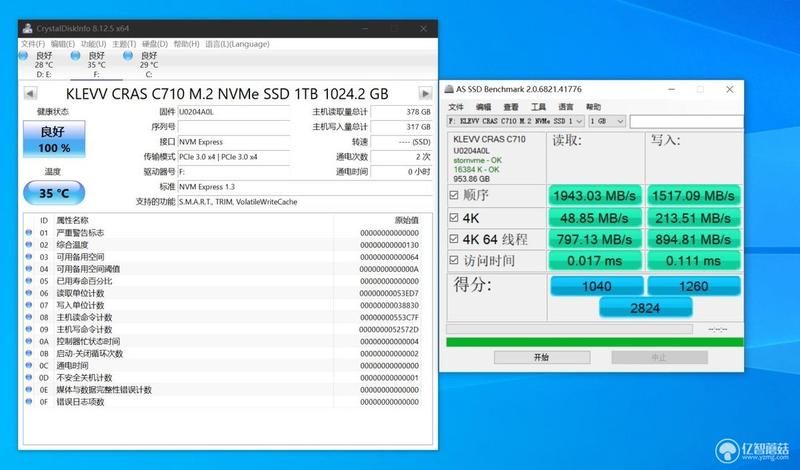Click the empty text field beside 1 GB dropdown
Screen dimensions: 800x470
point(686,121)
